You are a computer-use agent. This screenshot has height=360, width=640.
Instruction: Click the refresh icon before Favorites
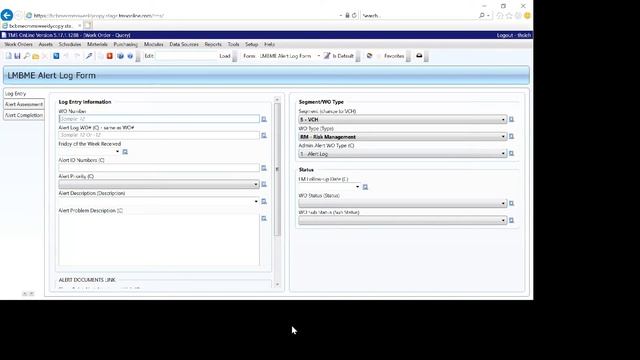click(x=369, y=56)
